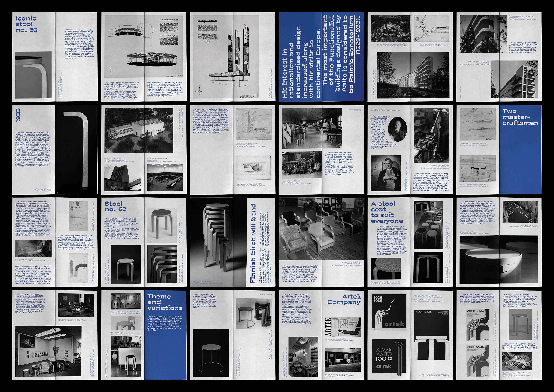Viewport: 554px width, 392px height.
Task: Select the 'Theme and variations' heading
Action: pyautogui.click(x=165, y=302)
